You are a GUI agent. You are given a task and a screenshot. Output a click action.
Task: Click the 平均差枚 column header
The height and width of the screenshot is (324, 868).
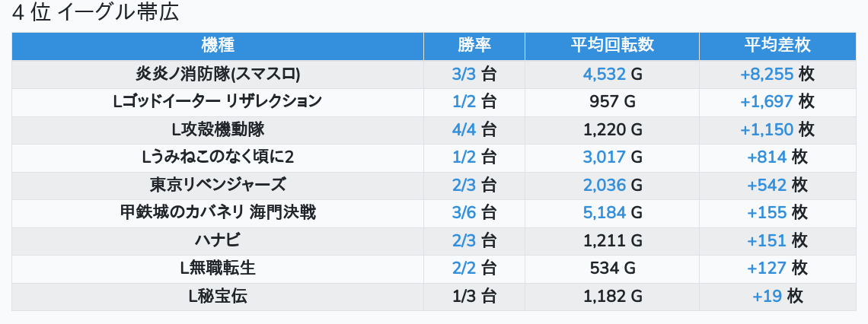pyautogui.click(x=777, y=46)
